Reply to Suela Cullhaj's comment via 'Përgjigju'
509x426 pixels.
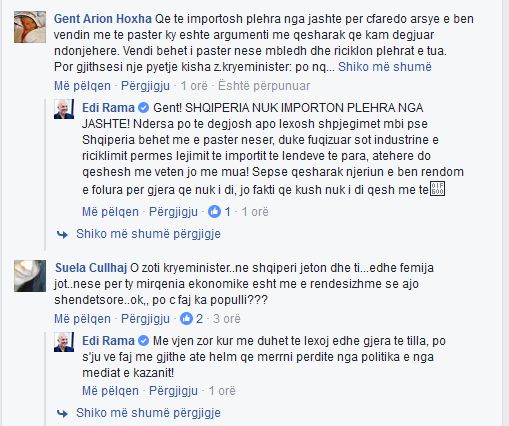(145, 319)
